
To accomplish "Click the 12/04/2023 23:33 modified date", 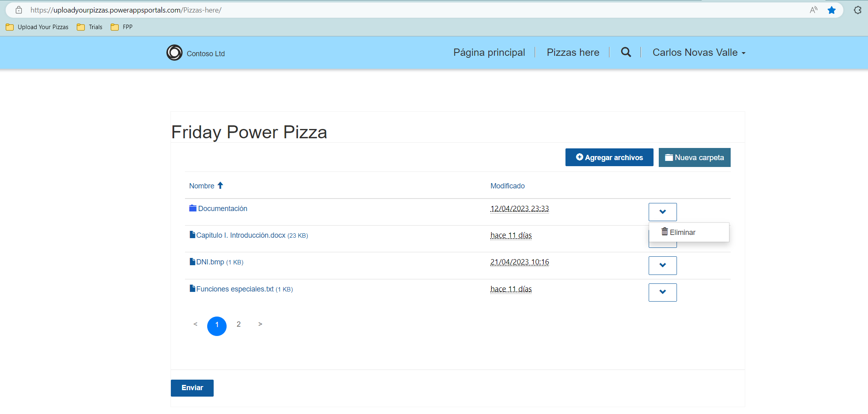I will click(519, 209).
